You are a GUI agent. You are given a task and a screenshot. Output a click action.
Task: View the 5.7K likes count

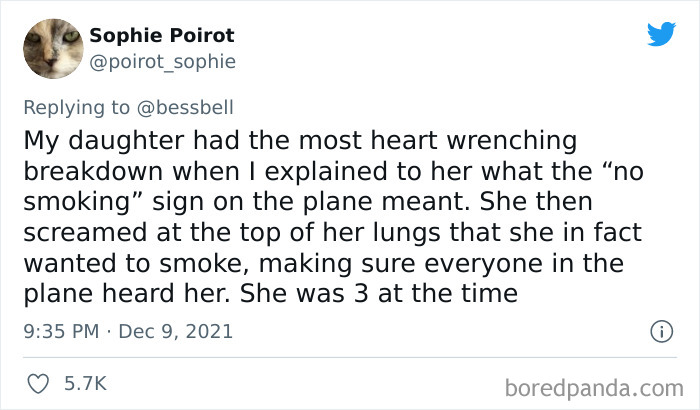tap(86, 382)
